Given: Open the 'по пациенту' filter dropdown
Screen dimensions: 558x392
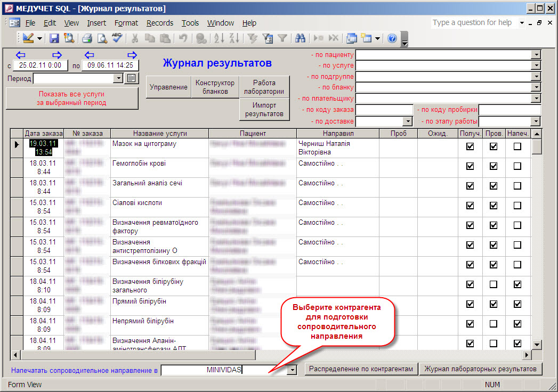Looking at the screenshot, I should pos(536,55).
